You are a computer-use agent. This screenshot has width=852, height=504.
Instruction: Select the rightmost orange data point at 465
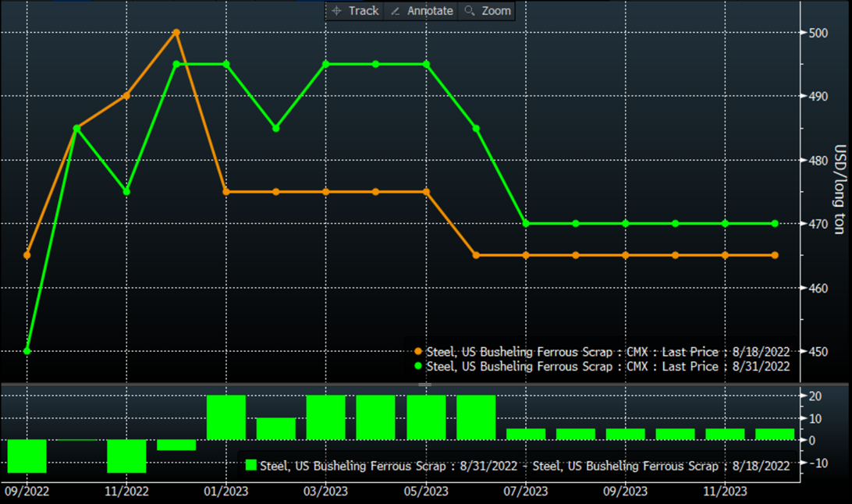click(775, 255)
